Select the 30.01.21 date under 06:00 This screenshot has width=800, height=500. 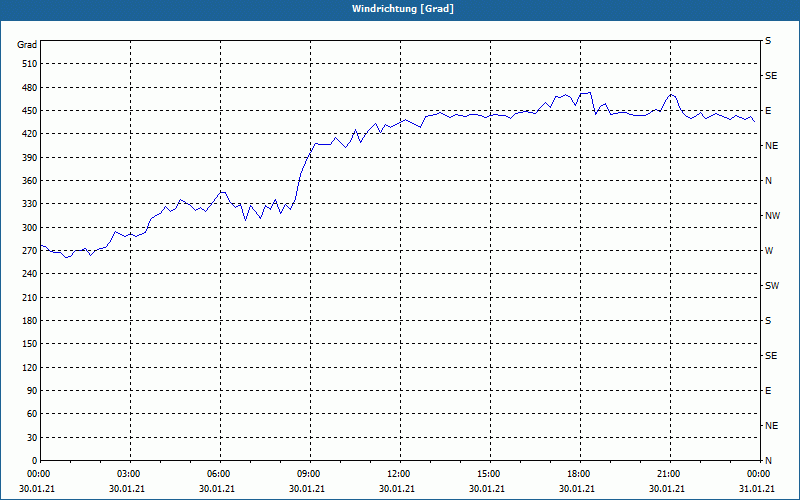[x=217, y=488]
